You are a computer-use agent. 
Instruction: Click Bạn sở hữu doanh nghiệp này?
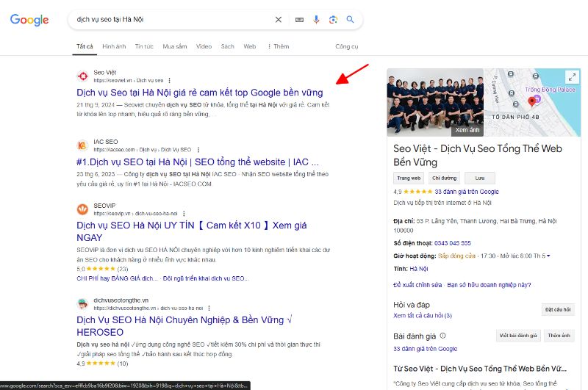489,285
